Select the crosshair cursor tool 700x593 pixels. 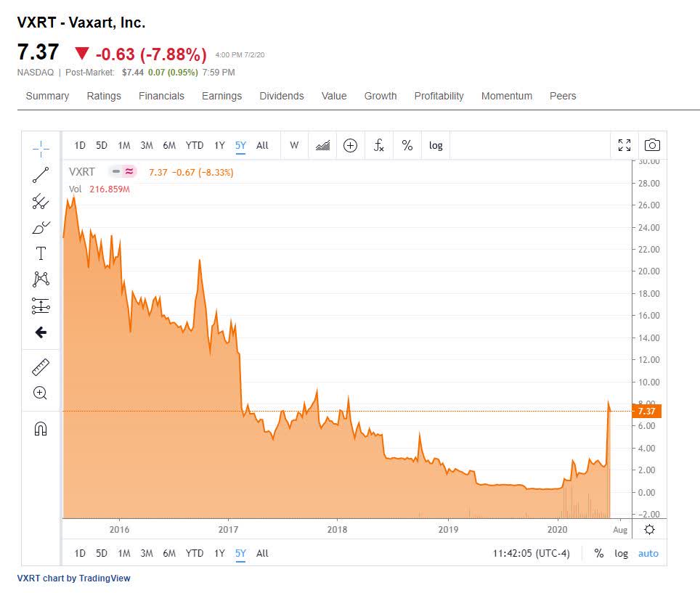(x=41, y=149)
